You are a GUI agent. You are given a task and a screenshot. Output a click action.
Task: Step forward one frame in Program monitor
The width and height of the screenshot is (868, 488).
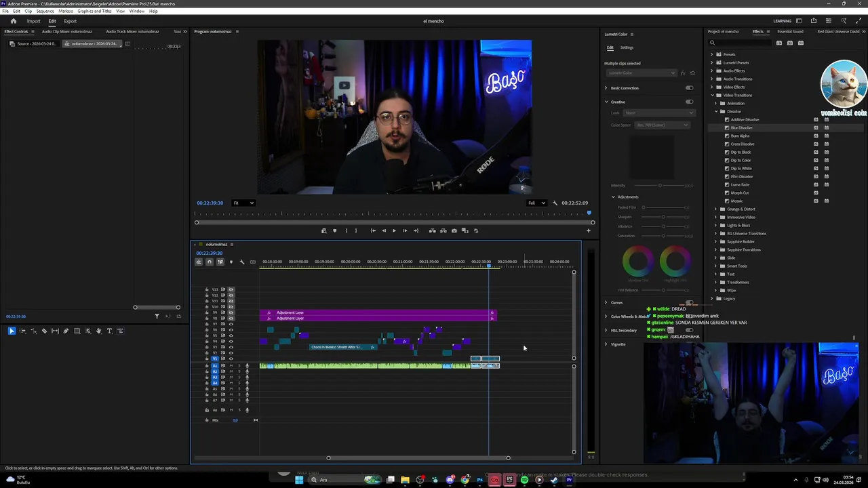405,230
